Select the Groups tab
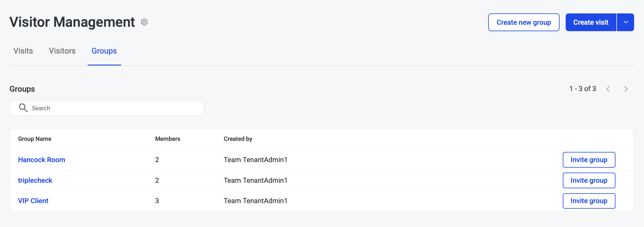The image size is (644, 227). pyautogui.click(x=104, y=51)
